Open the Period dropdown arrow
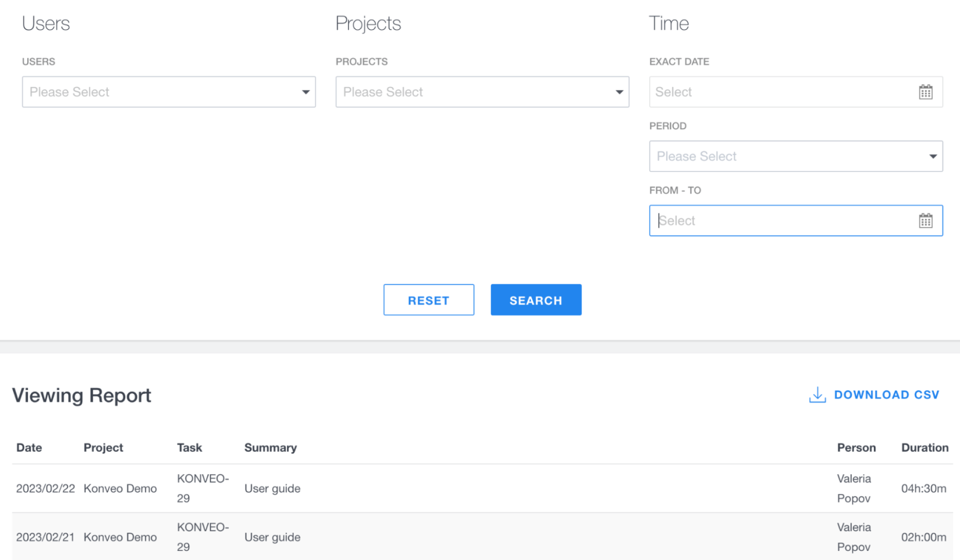Screen dimensions: 960x560 coord(933,157)
